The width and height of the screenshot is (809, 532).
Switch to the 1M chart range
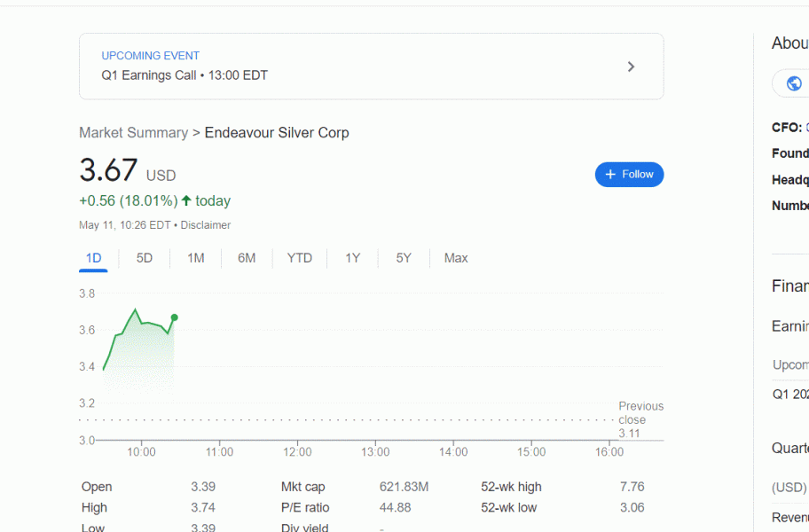click(x=195, y=258)
